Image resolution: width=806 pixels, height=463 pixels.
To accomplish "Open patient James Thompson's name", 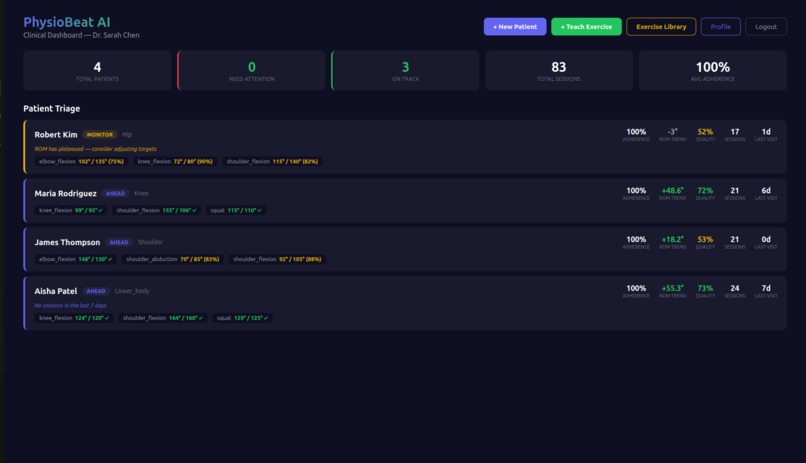I will click(67, 243).
